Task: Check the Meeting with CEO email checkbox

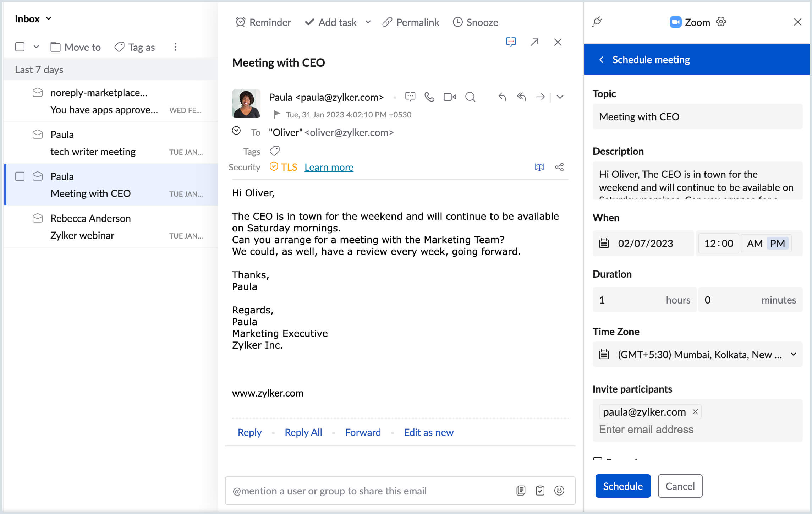Action: 20,176
